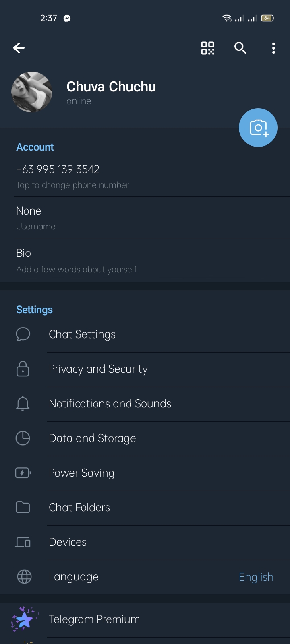Tap the Language globe icon

pyautogui.click(x=24, y=577)
